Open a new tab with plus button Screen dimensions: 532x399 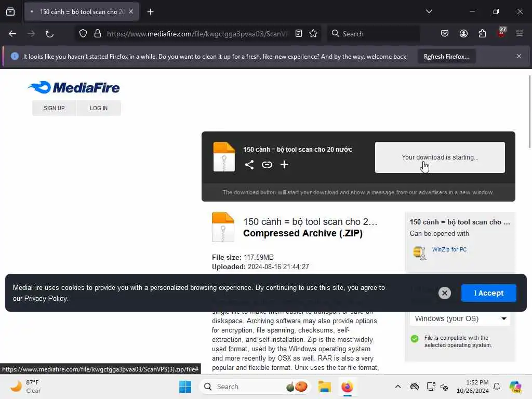coord(150,12)
